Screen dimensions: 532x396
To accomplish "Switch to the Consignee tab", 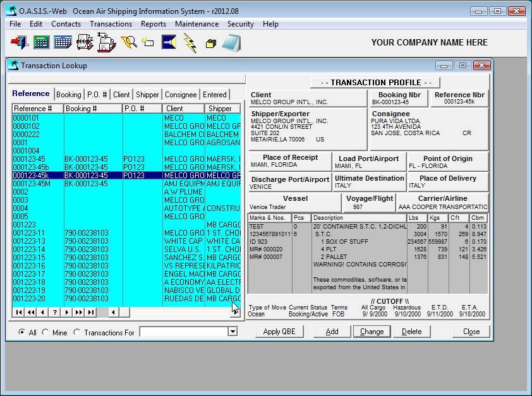I will [x=181, y=95].
